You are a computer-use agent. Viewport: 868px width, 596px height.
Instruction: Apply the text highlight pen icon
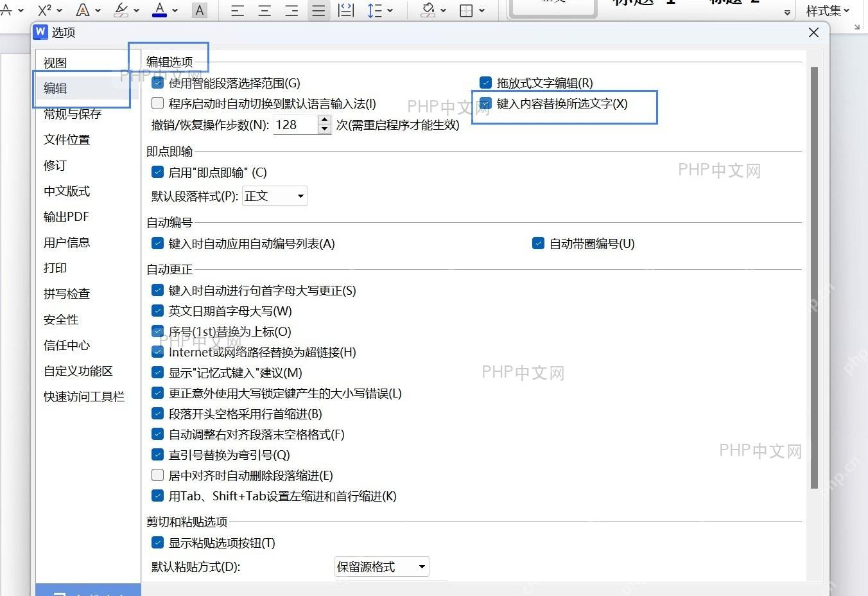point(121,10)
